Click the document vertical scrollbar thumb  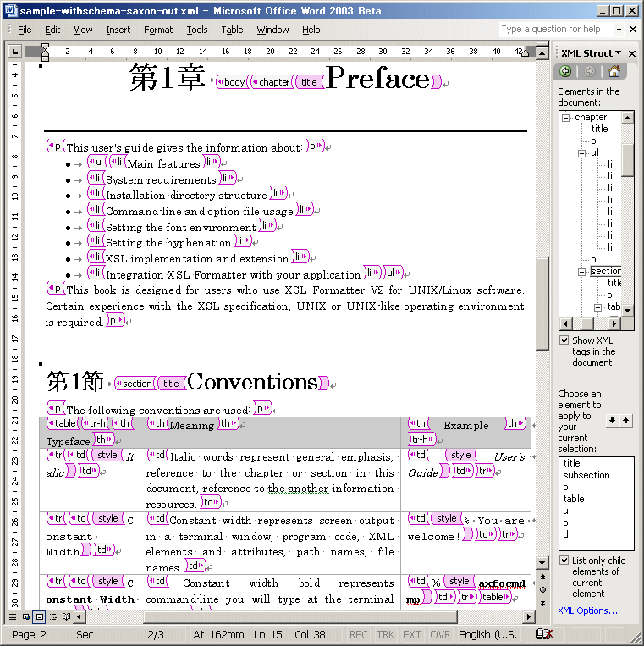click(x=542, y=304)
